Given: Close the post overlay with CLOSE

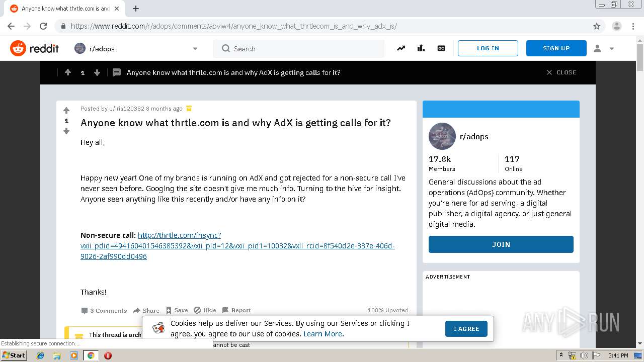Looking at the screenshot, I should point(561,72).
